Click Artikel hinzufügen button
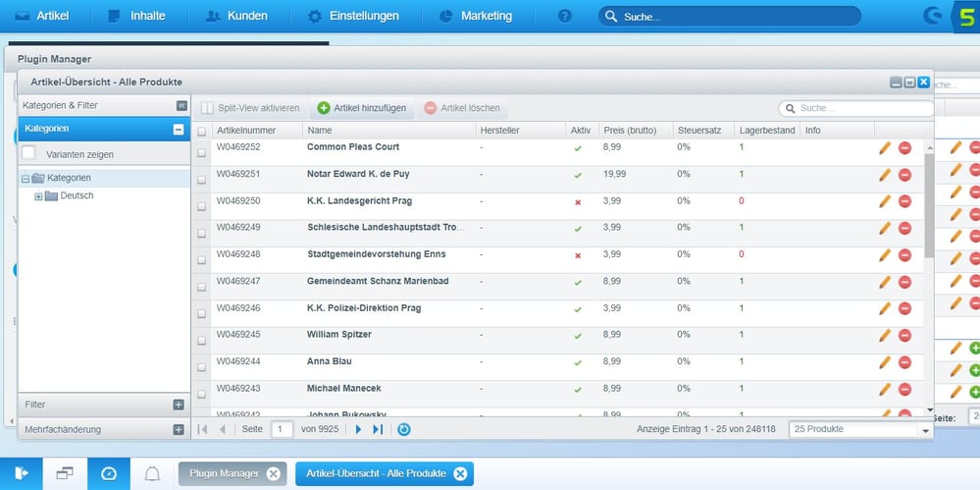This screenshot has height=490, width=980. [364, 108]
